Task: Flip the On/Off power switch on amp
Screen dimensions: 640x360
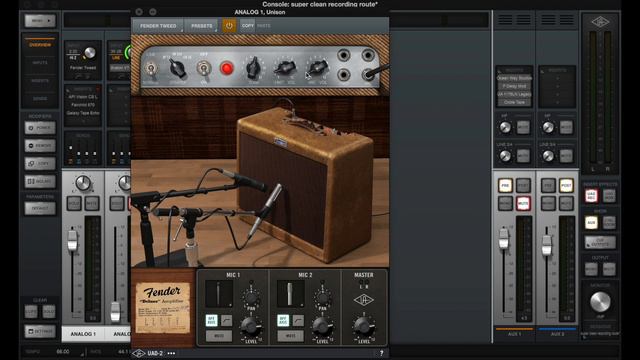Action: 203,67
